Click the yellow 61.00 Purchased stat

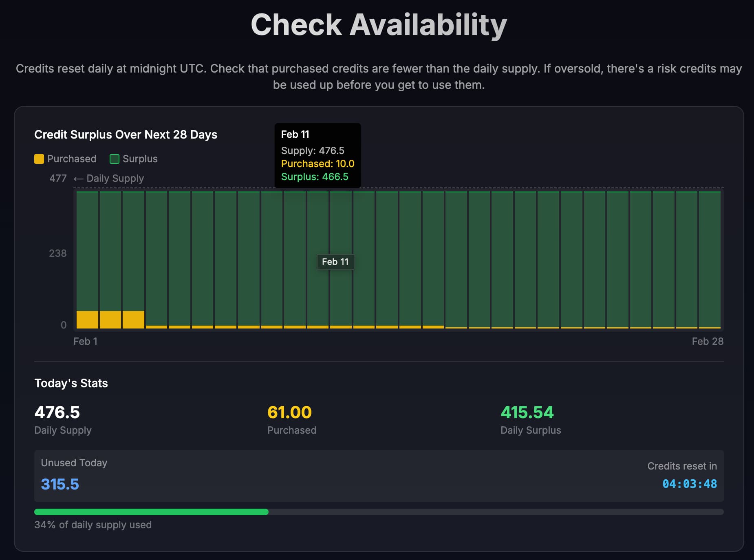pyautogui.click(x=289, y=412)
